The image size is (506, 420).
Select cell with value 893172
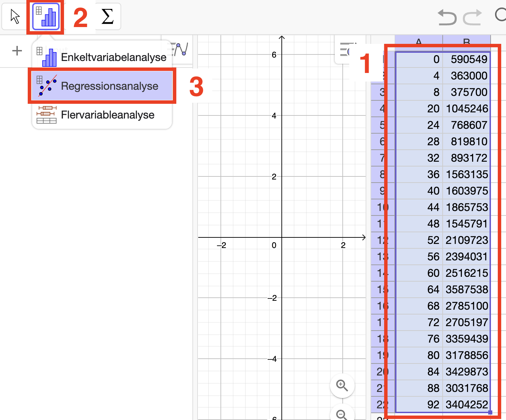(x=466, y=158)
